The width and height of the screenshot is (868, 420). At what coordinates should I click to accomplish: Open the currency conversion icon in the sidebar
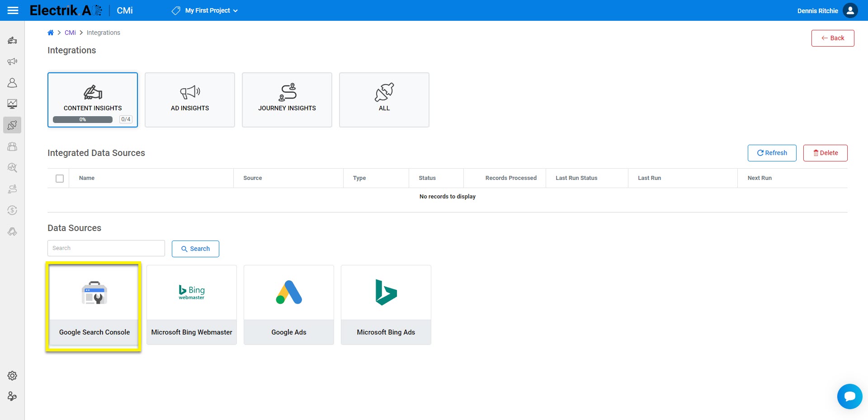12,210
